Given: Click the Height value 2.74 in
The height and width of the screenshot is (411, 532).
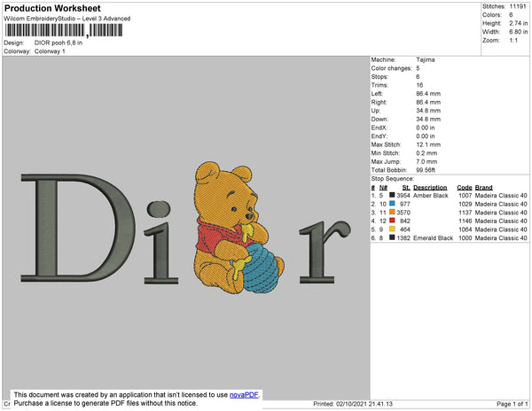Looking at the screenshot, I should 519,23.
